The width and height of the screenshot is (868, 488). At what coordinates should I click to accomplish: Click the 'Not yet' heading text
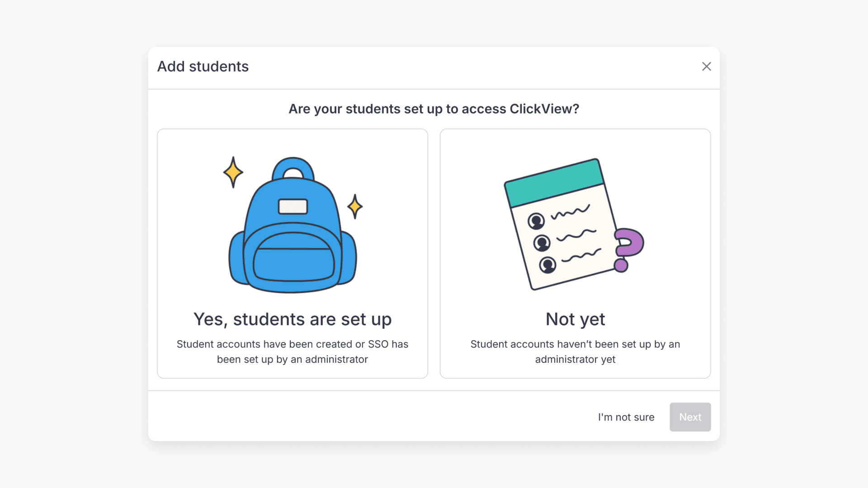(575, 319)
